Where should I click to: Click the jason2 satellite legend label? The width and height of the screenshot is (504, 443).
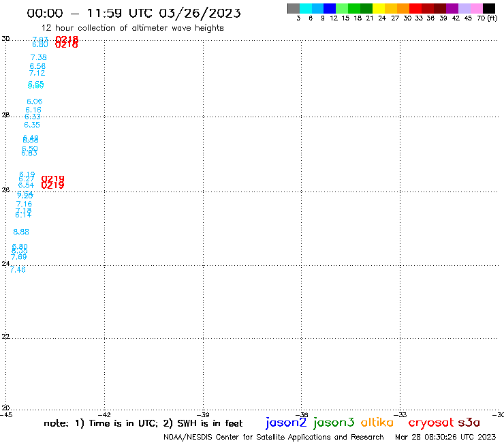pos(286,423)
